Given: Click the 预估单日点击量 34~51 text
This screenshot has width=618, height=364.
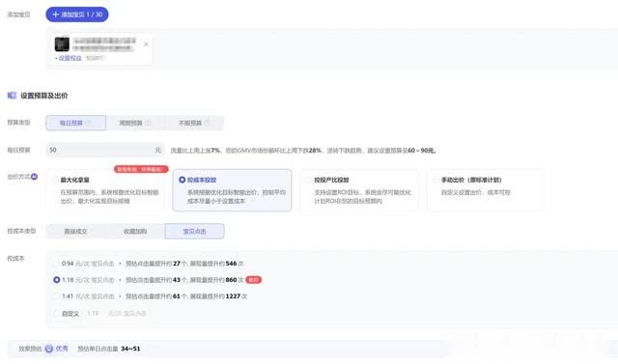Looking at the screenshot, I should pos(109,349).
